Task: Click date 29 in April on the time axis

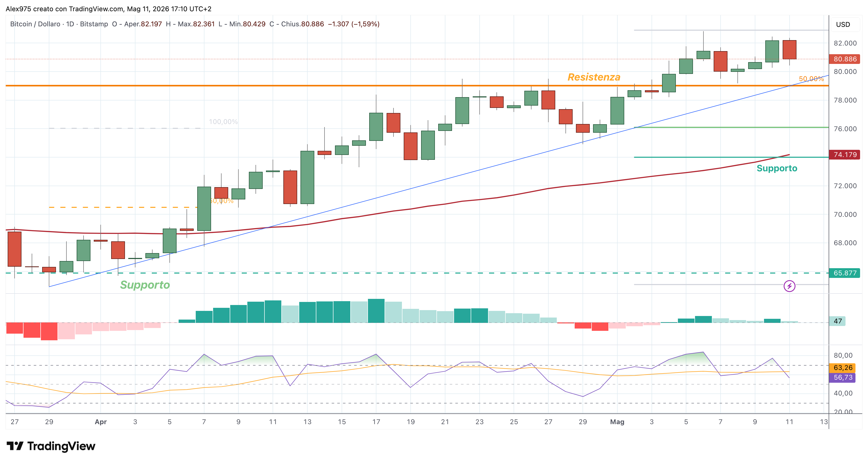Action: (x=583, y=422)
